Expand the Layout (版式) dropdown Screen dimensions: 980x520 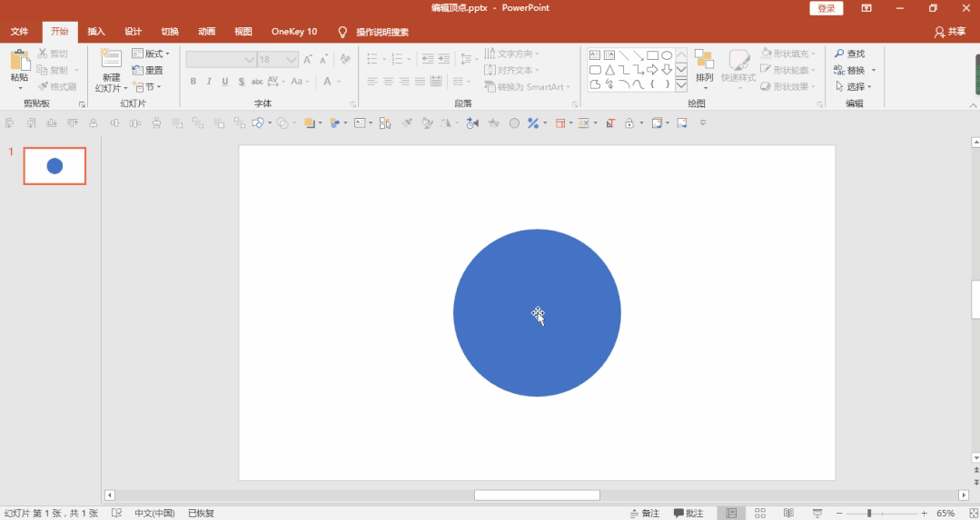click(151, 54)
